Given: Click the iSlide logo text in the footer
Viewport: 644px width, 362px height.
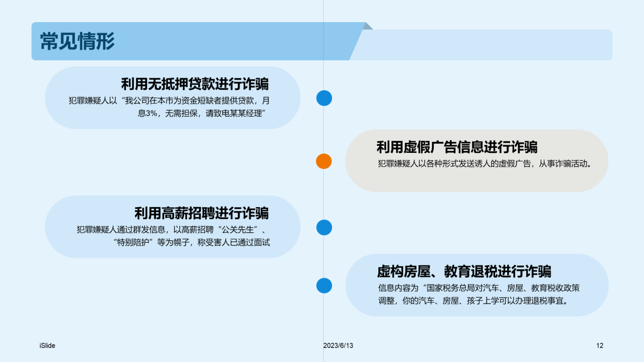Looking at the screenshot, I should click(x=48, y=346).
